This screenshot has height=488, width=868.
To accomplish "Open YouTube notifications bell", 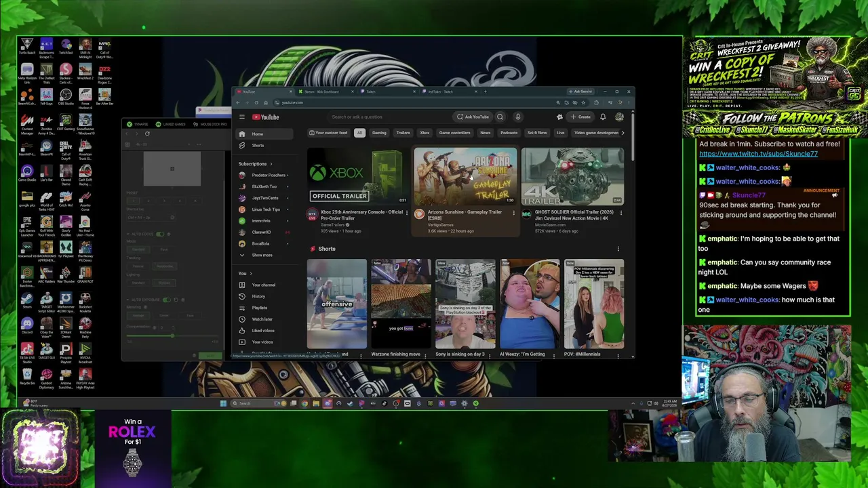I will 603,117.
